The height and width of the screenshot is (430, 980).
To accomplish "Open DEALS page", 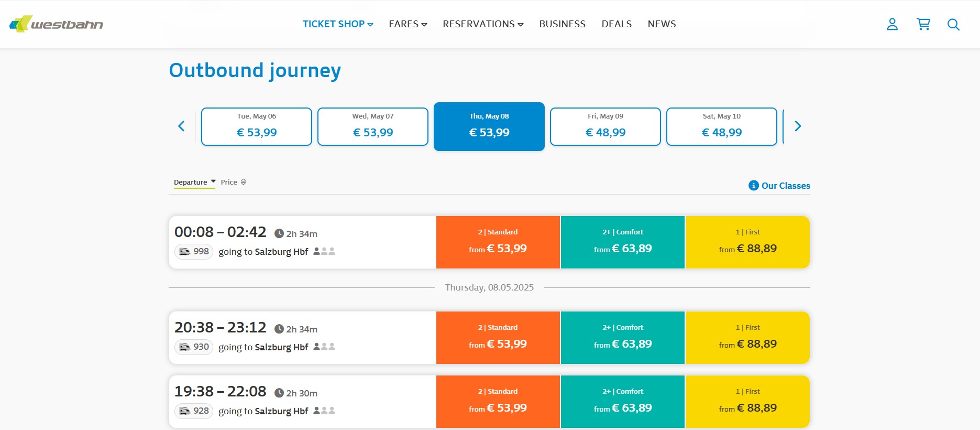I will pyautogui.click(x=616, y=24).
